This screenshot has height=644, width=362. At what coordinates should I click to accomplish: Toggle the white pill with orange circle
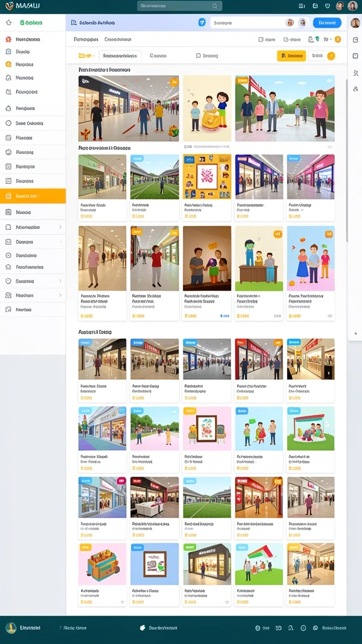[321, 56]
